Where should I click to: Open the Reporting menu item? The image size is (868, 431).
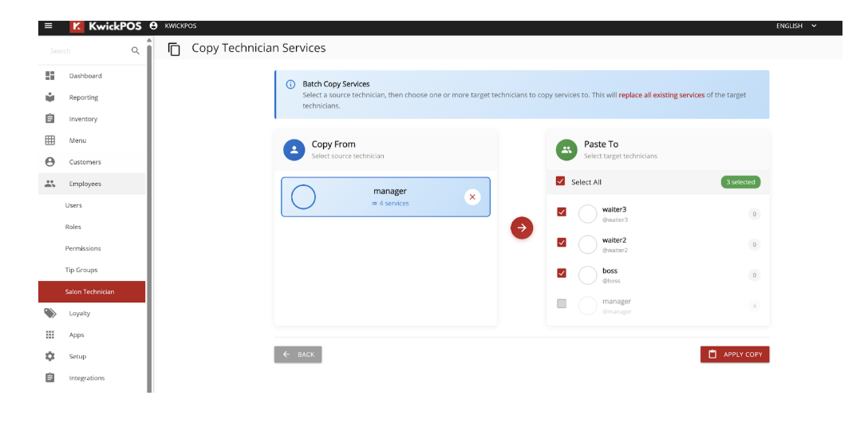tap(92, 97)
